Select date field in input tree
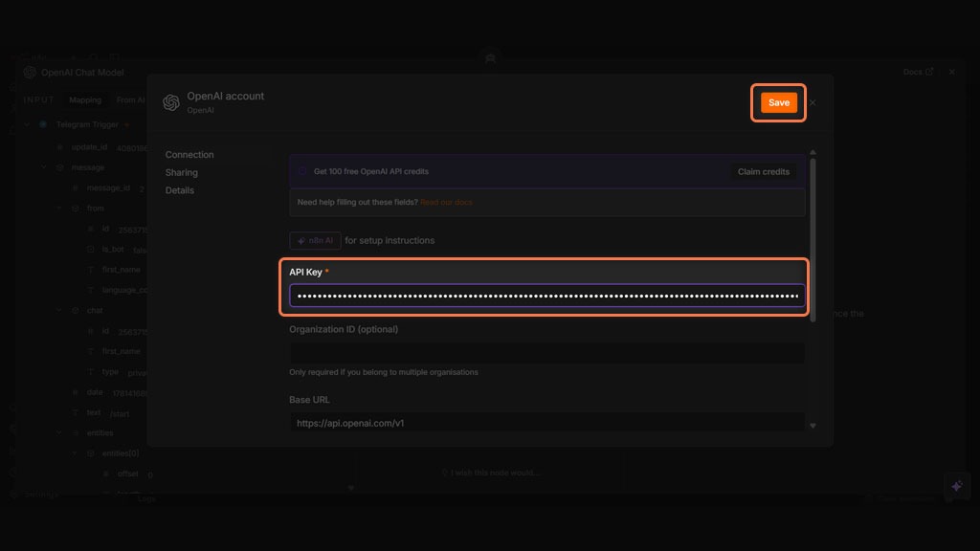 click(x=95, y=392)
